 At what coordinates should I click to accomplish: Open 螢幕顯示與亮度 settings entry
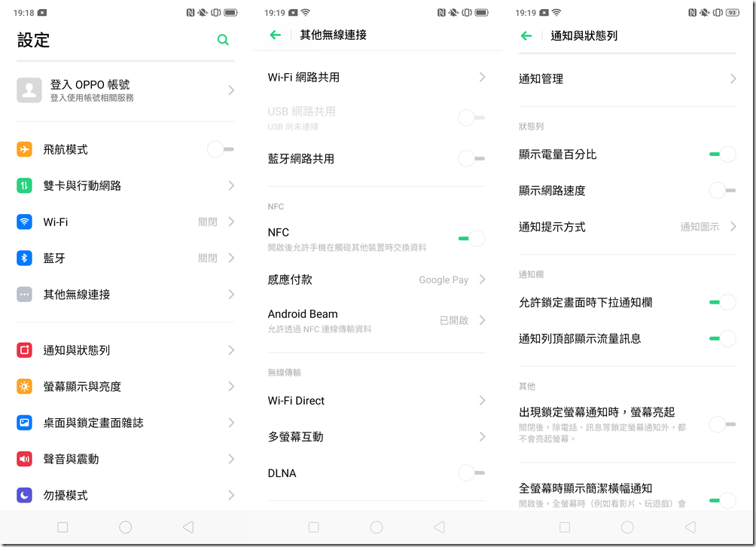pyautogui.click(x=125, y=387)
